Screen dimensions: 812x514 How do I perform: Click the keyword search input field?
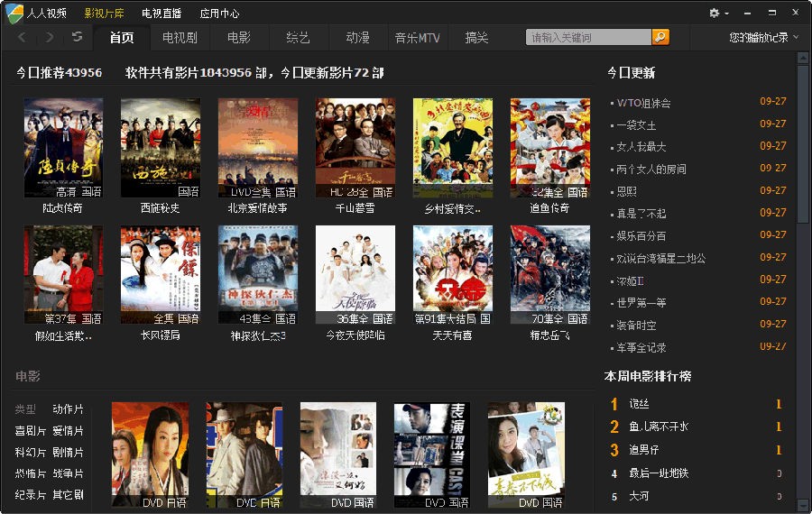coord(588,37)
